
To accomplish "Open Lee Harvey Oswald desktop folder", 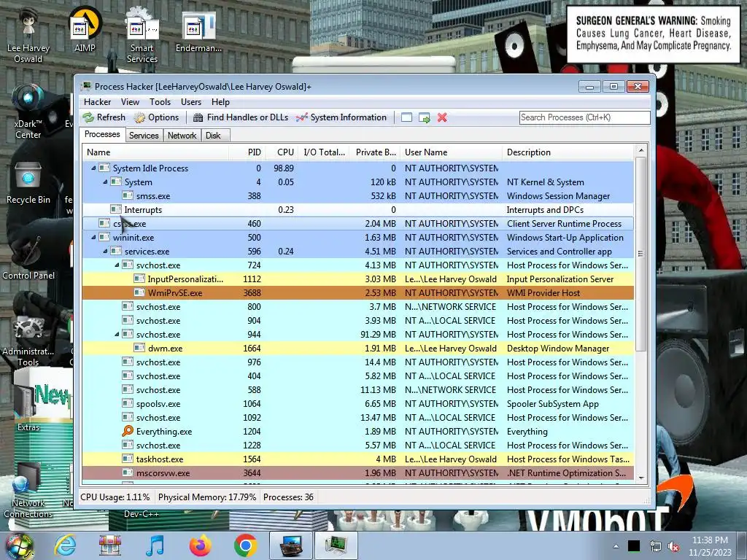I will [x=28, y=36].
